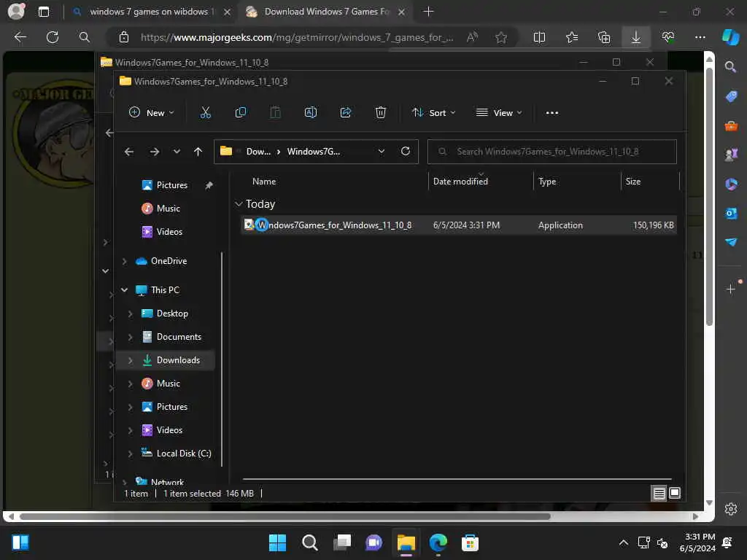The width and height of the screenshot is (747, 560).
Task: Click the Copy icon in Explorer toolbar
Action: click(x=241, y=113)
